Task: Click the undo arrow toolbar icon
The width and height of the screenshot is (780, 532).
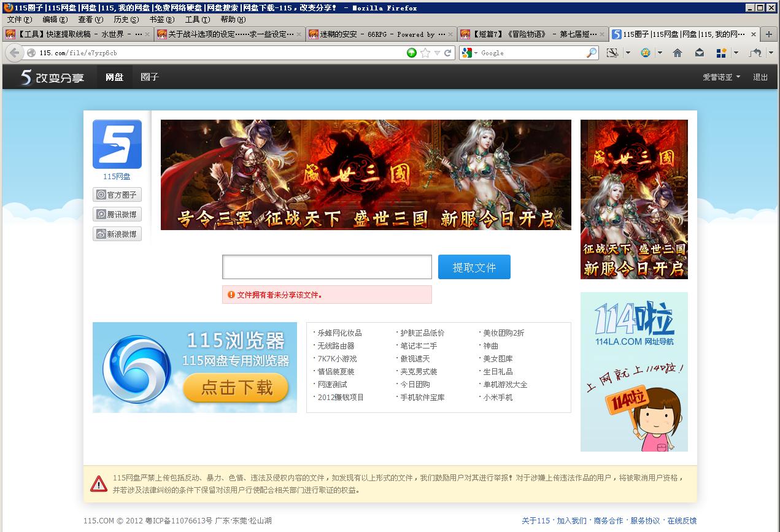Action: [755, 53]
